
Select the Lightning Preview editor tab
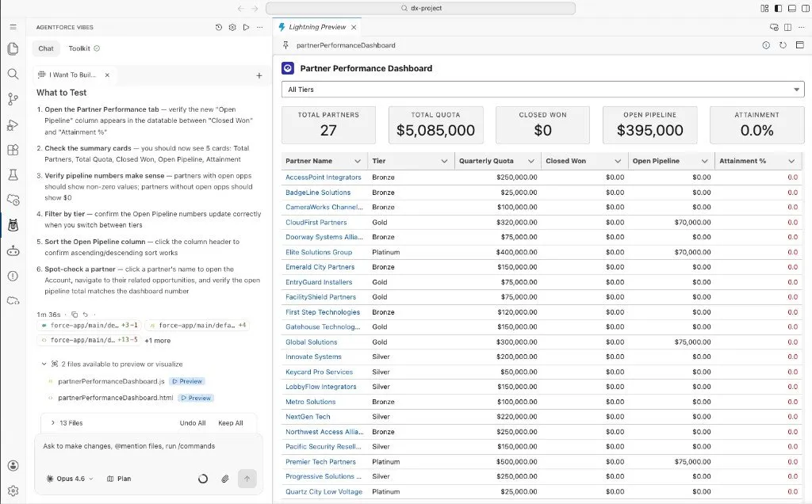pyautogui.click(x=317, y=27)
